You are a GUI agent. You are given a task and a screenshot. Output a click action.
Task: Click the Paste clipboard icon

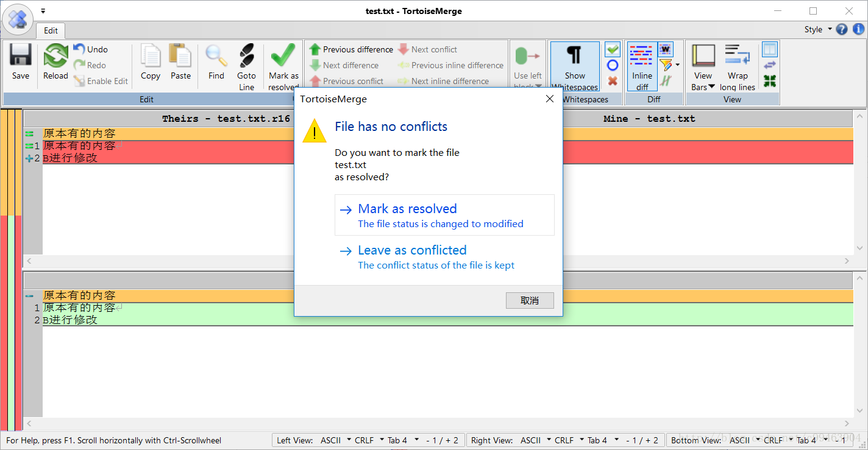(x=180, y=56)
